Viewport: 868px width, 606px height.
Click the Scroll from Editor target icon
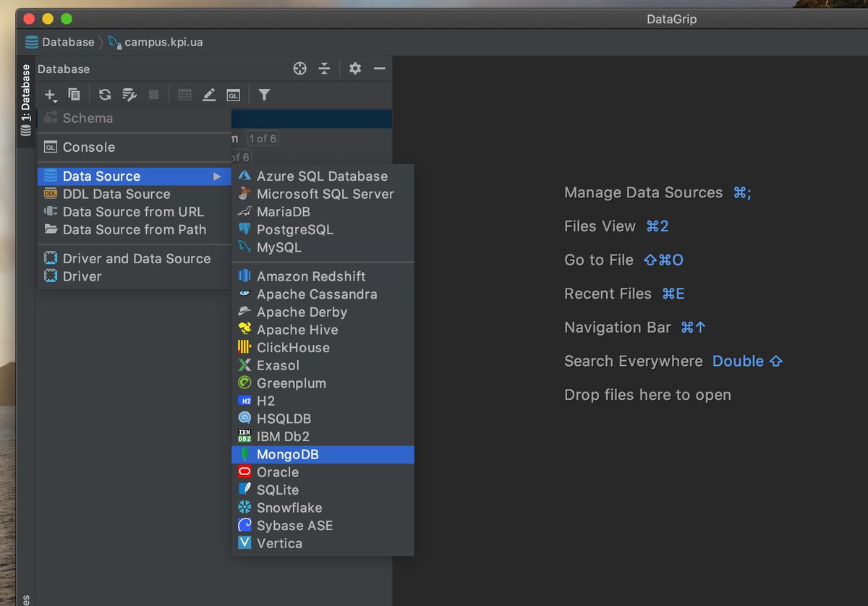tap(300, 69)
